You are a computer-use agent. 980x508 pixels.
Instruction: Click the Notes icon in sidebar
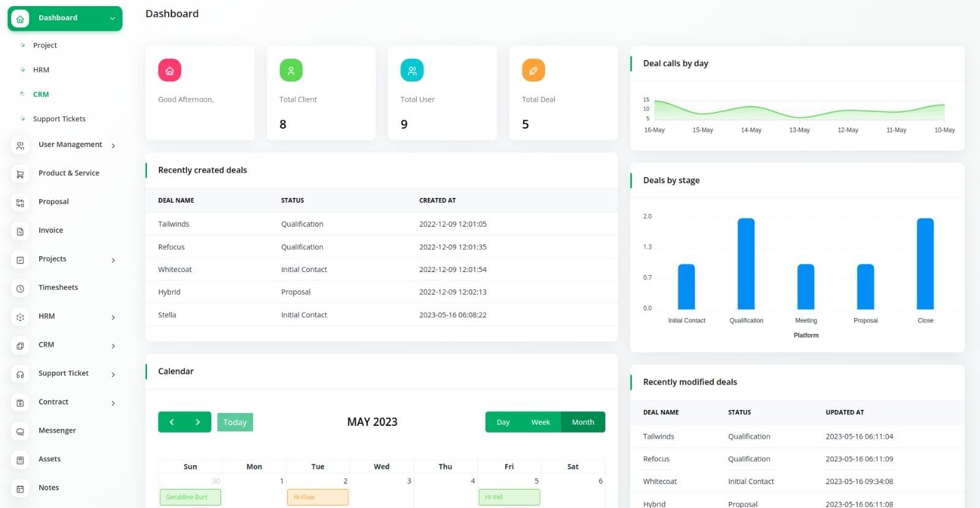tap(20, 488)
